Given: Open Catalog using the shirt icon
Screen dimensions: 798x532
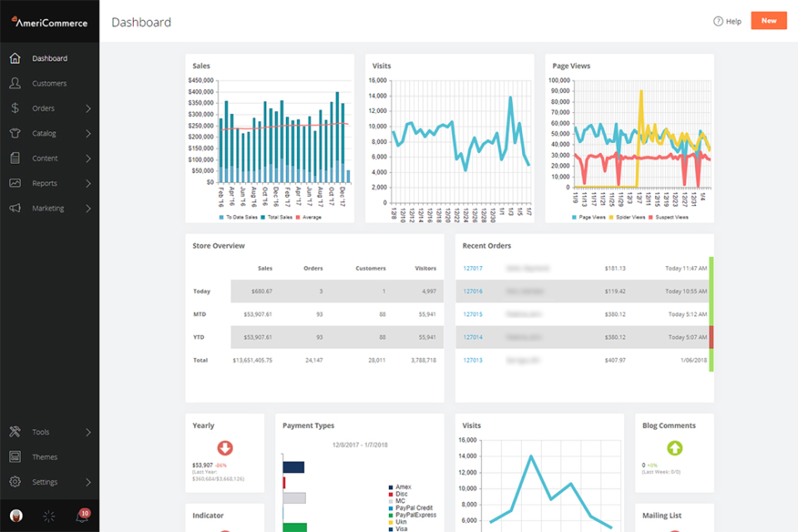Looking at the screenshot, I should [15, 133].
